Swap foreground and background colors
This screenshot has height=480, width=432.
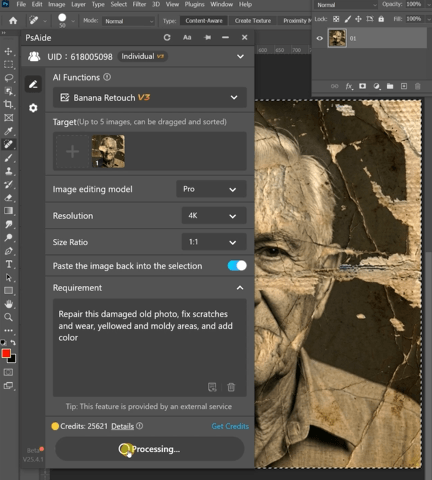13,342
